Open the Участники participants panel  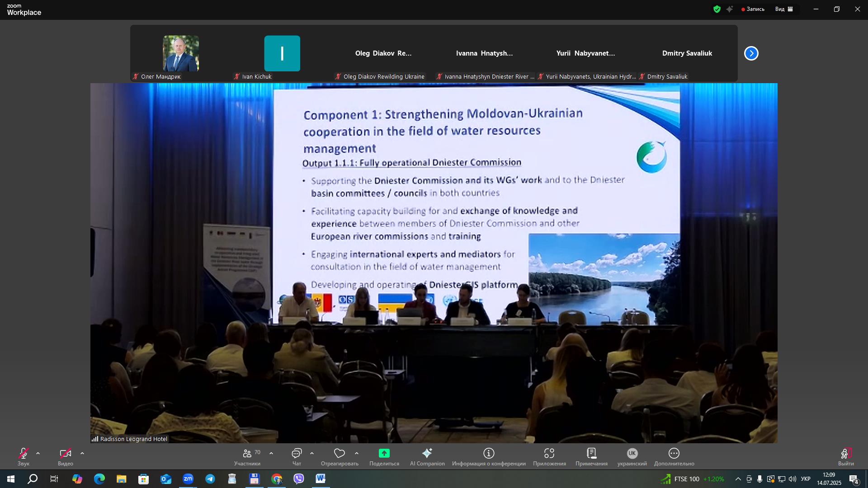coord(247,457)
